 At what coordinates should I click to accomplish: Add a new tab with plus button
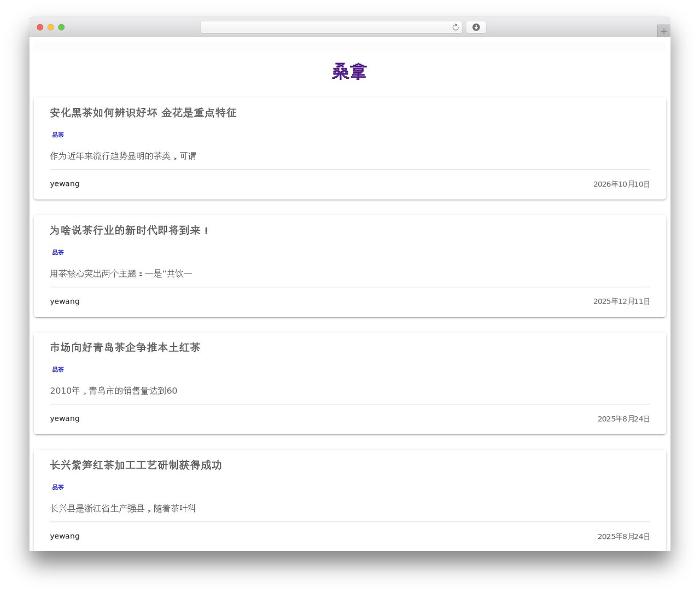pyautogui.click(x=663, y=31)
